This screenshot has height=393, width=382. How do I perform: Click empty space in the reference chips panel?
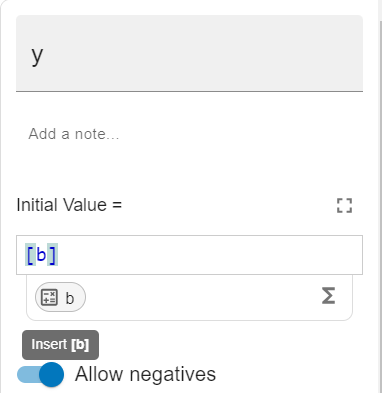200,297
